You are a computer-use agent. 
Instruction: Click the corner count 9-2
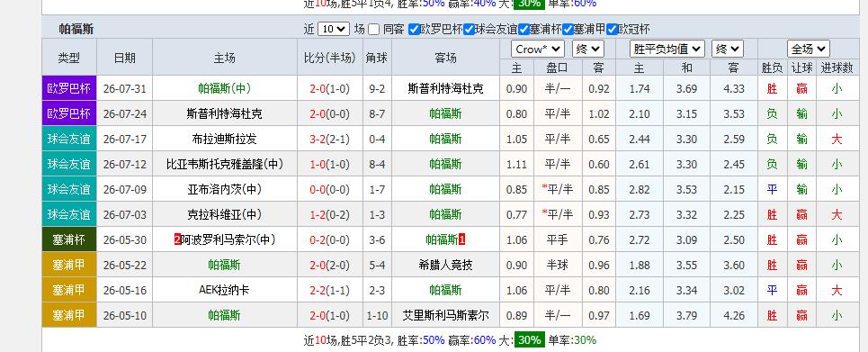pyautogui.click(x=377, y=89)
